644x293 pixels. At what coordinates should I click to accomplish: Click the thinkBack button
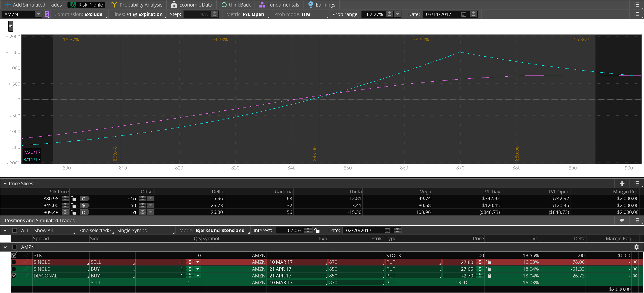(x=236, y=5)
